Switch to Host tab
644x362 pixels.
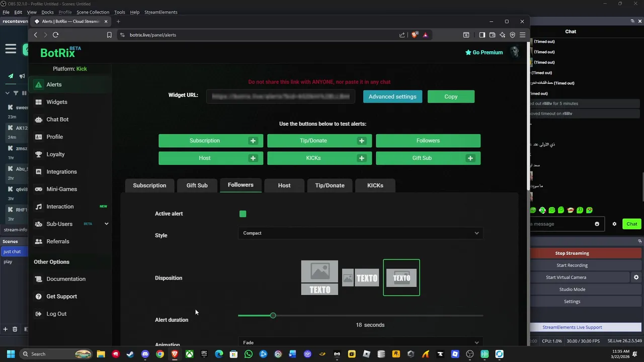(284, 186)
